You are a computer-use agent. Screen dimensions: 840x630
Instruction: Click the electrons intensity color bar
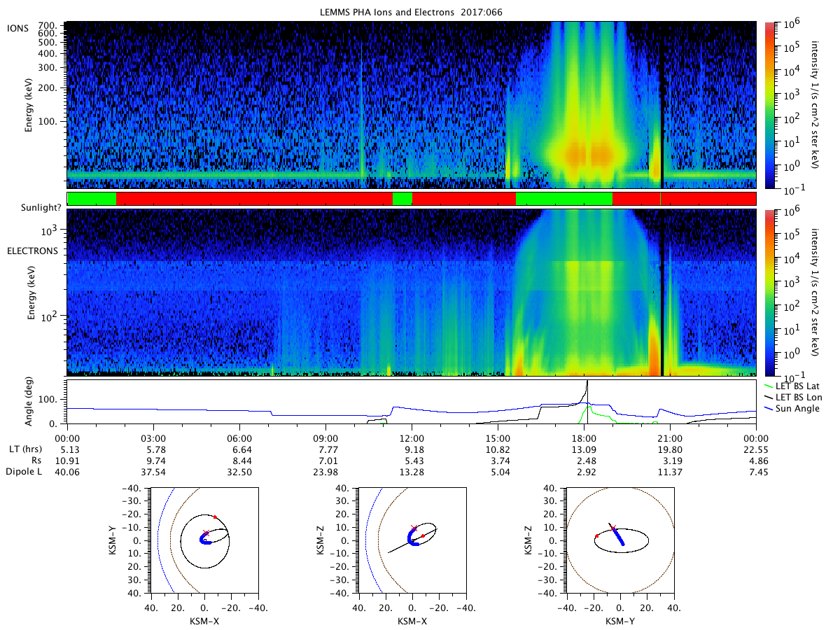point(771,292)
